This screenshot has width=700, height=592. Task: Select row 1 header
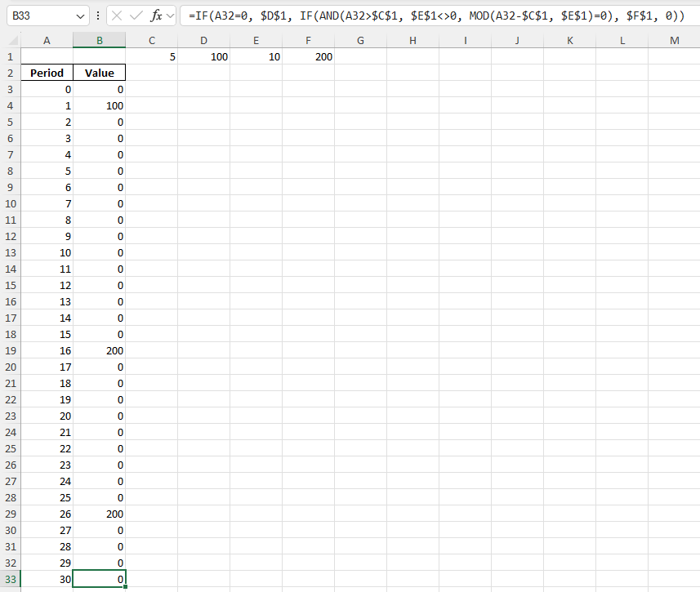click(11, 56)
